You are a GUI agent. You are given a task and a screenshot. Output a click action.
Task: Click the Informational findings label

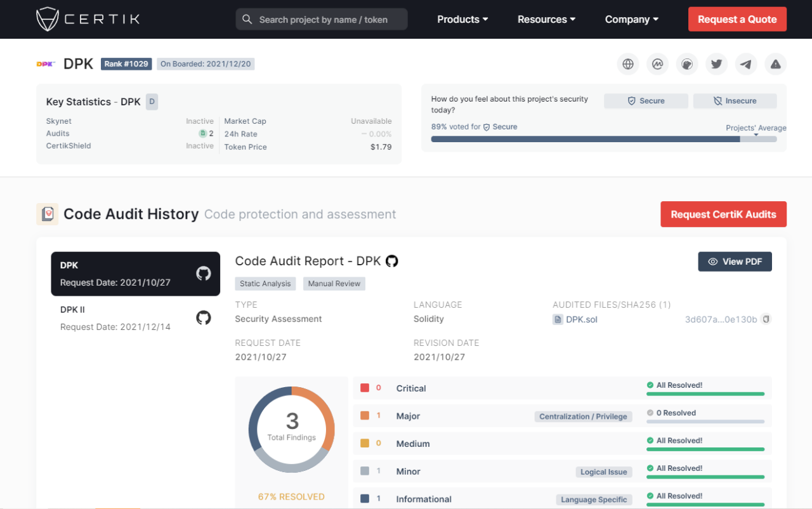(424, 499)
